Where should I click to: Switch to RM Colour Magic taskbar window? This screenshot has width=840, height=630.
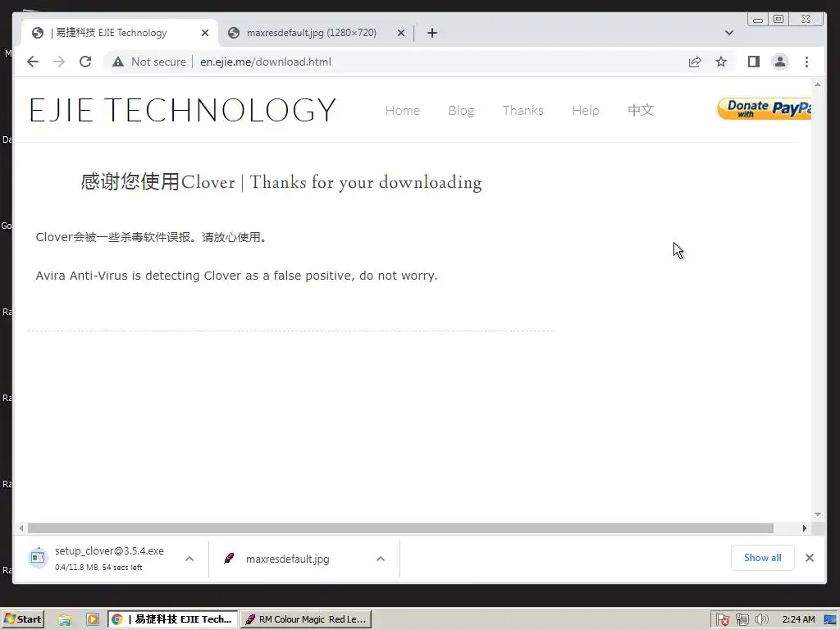pyautogui.click(x=305, y=619)
